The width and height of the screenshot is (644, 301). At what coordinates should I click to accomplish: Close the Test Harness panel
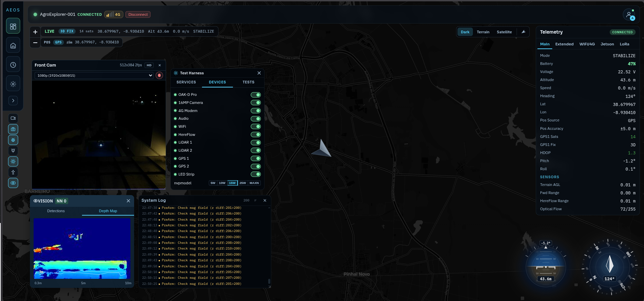point(259,73)
